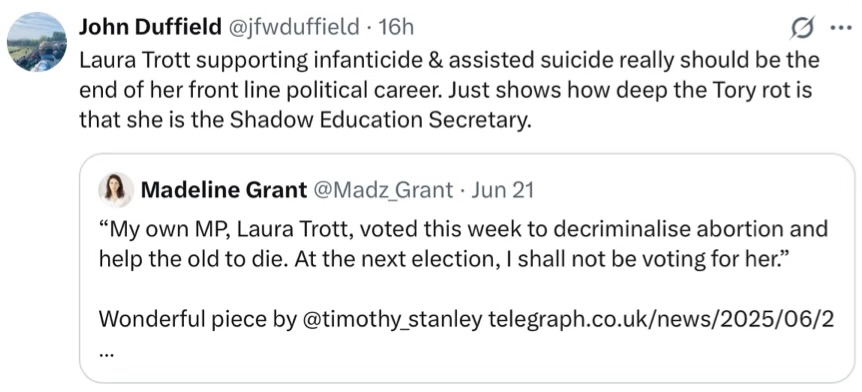Click "end of her front line" tweet line

click(446, 90)
